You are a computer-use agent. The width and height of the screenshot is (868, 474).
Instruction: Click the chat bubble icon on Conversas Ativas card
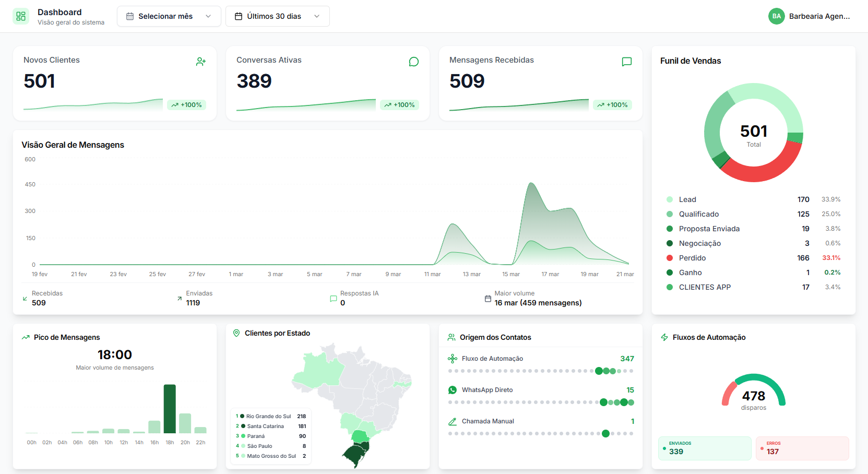point(413,61)
